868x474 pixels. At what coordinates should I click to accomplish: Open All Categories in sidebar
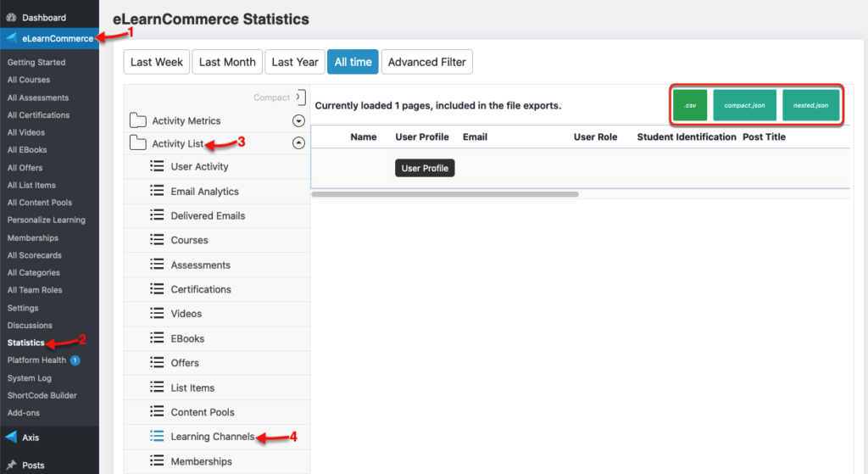(x=33, y=272)
